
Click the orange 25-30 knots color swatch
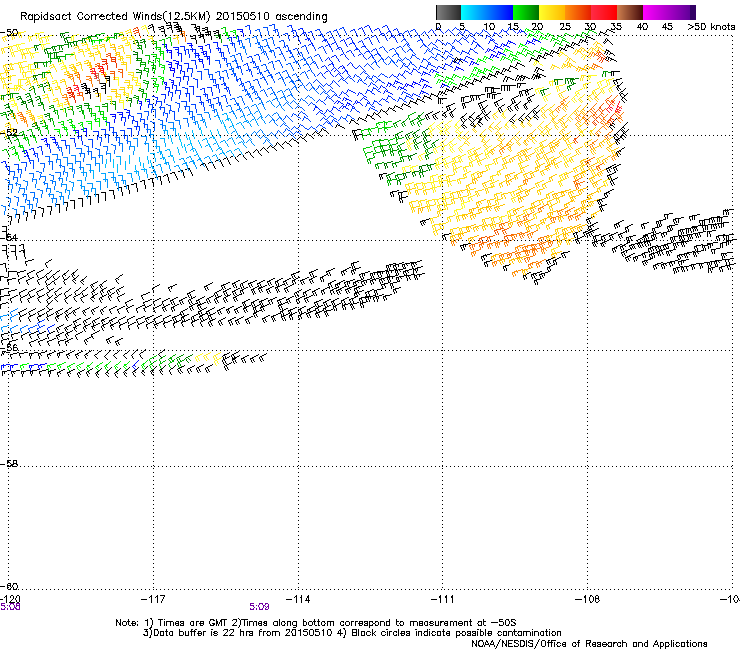(x=578, y=12)
